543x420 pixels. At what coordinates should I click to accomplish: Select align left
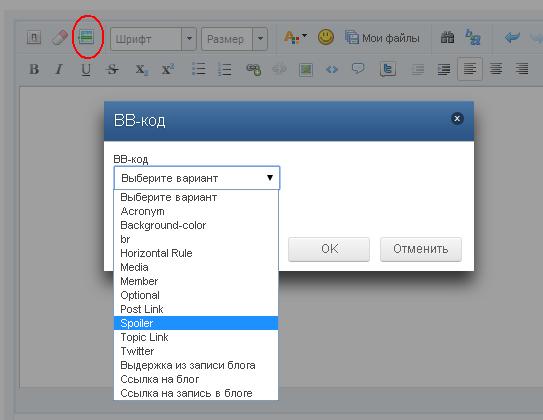click(470, 69)
